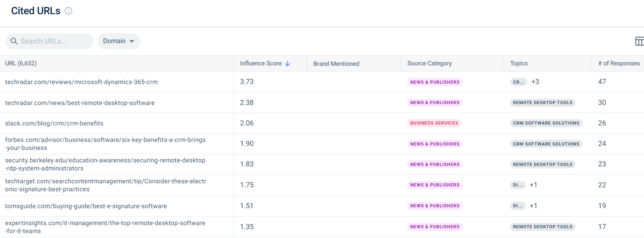Select the influence score value 1.75
Image resolution: width=644 pixels, height=238 pixels.
pos(247,185)
